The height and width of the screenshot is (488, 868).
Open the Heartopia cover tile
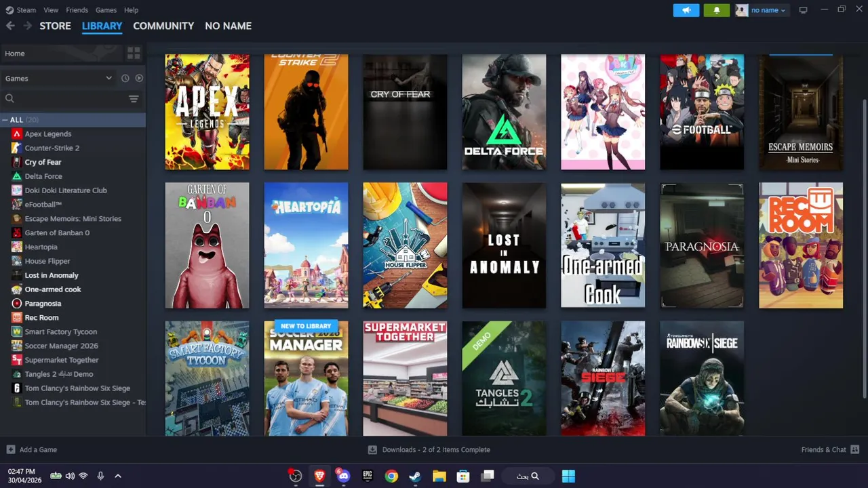pos(306,245)
